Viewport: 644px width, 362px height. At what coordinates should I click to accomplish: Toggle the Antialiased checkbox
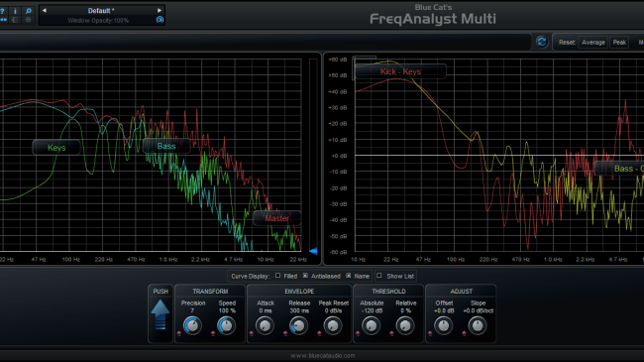click(305, 276)
